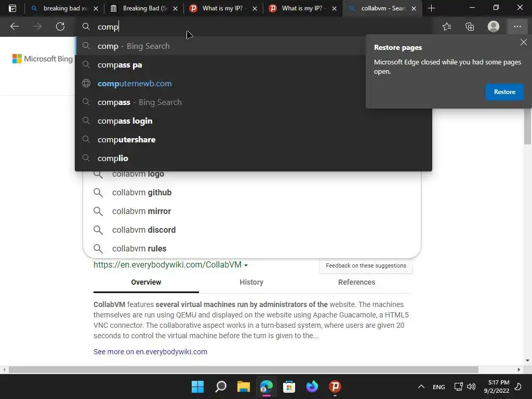The height and width of the screenshot is (399, 532).
Task: Choose 'collabvm mirror' Bing suggestion
Action: pos(252,211)
